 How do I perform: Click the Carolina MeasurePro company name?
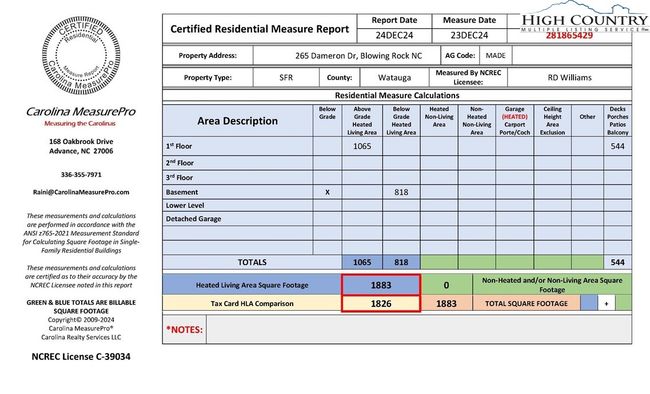point(81,112)
